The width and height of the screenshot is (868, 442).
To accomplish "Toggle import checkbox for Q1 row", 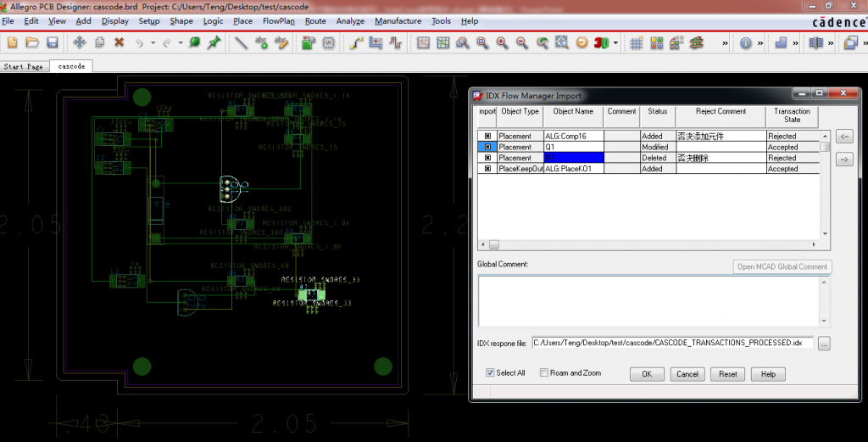I will click(x=487, y=147).
